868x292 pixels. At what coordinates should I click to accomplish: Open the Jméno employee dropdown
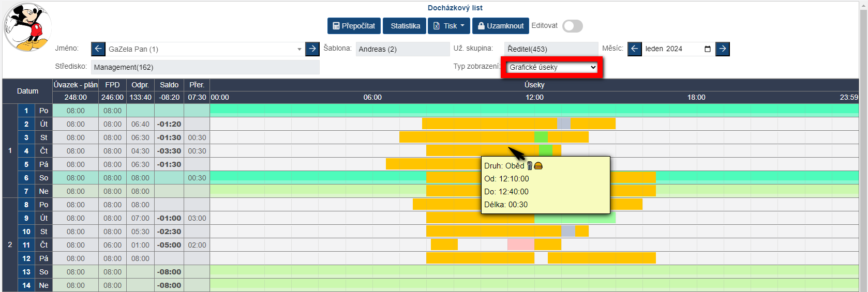[x=204, y=49]
